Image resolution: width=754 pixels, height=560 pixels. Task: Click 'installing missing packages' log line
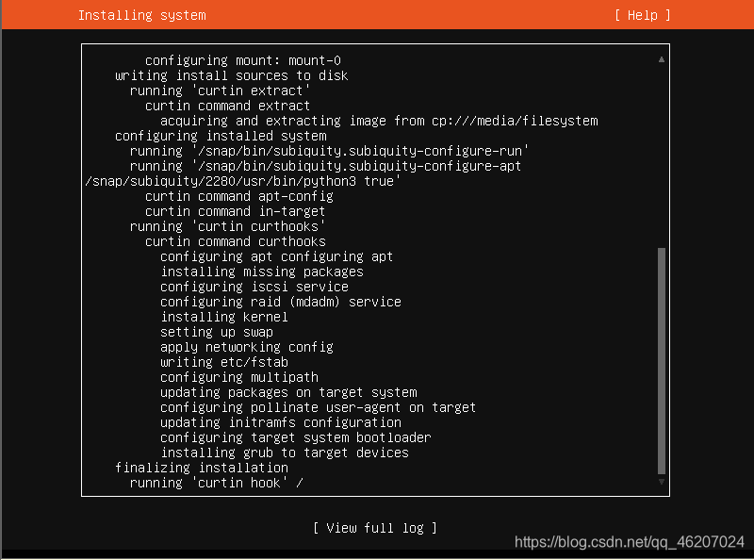[x=262, y=272]
